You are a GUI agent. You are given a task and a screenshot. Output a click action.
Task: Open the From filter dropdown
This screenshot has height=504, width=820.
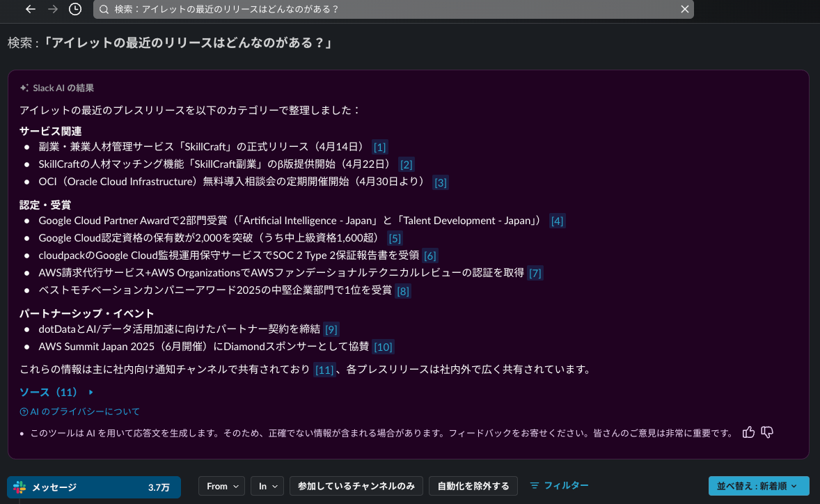222,486
